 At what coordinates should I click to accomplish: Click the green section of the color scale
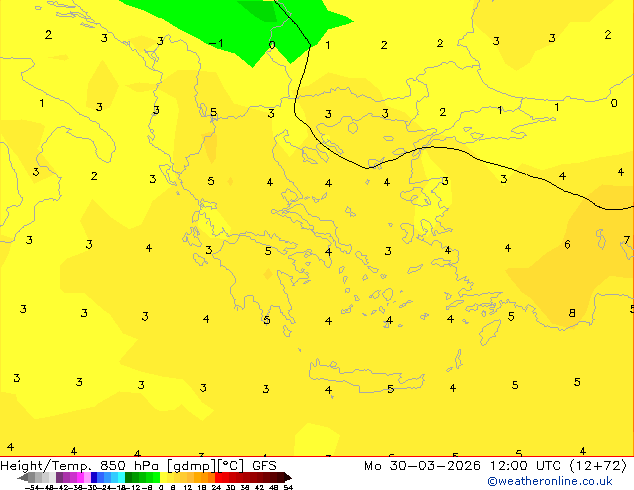tap(142, 478)
